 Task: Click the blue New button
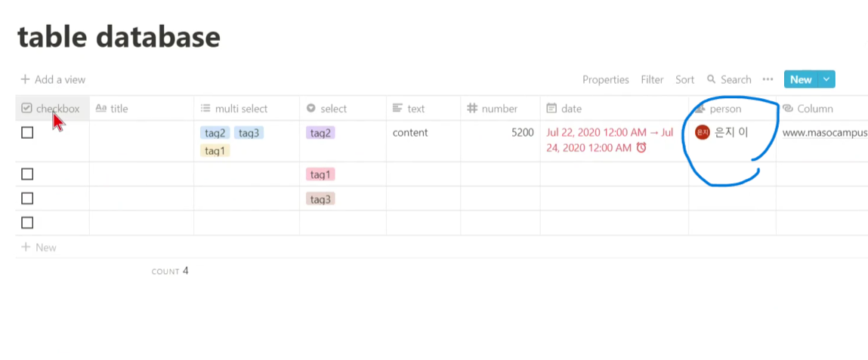coord(801,80)
